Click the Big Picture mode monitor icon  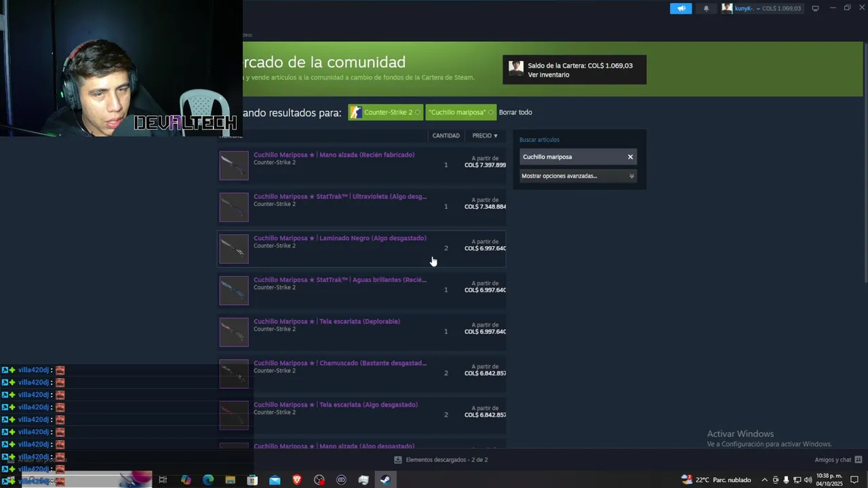pos(815,8)
